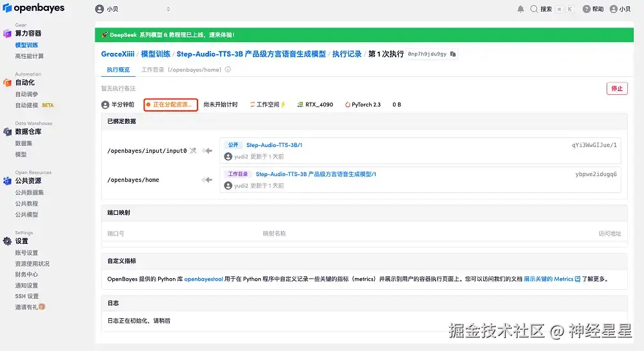The image size is (644, 351).
Task: Open Step-Audio-TTS-3B 产品级方言语音生成模型/1 link
Action: (316, 174)
